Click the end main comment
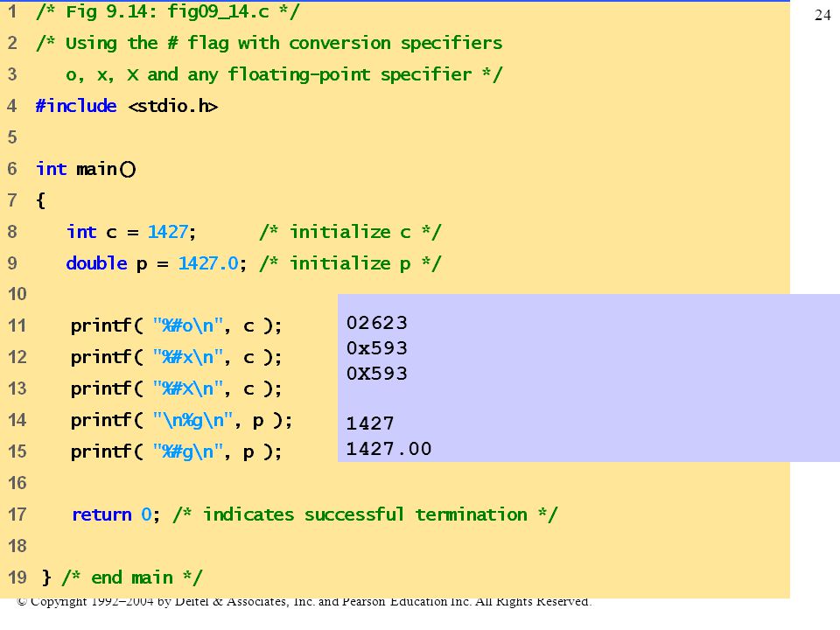Viewport: 840px width, 630px height. point(132,577)
